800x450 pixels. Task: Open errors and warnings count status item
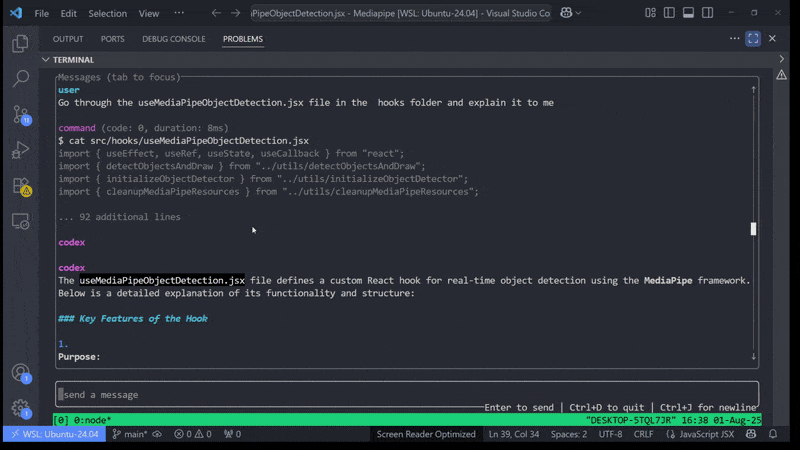coord(193,434)
